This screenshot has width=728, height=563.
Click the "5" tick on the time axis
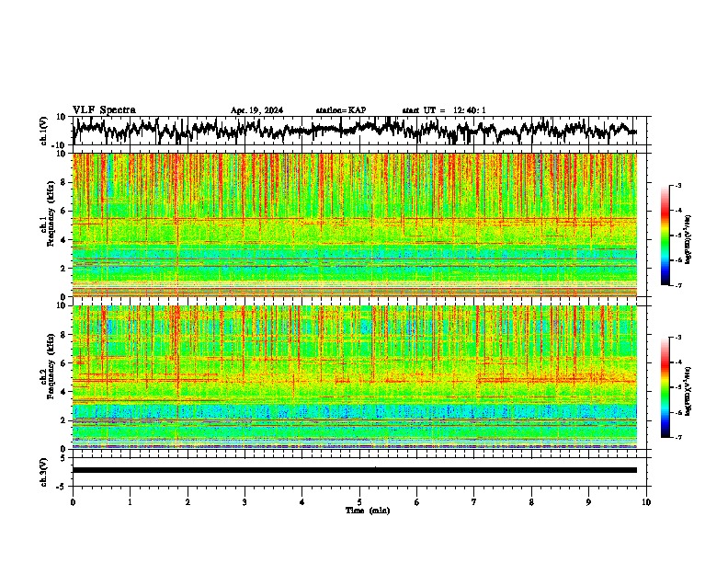click(359, 502)
